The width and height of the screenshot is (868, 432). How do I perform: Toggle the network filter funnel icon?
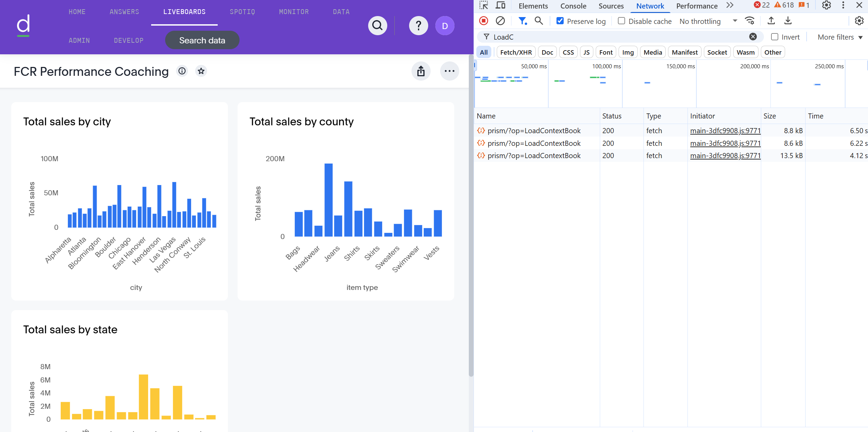pyautogui.click(x=522, y=21)
